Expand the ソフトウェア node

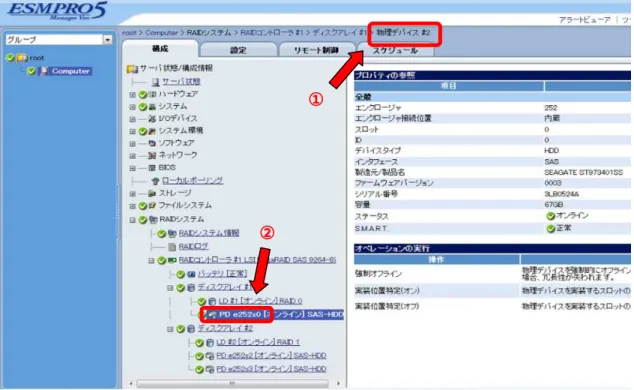132,143
